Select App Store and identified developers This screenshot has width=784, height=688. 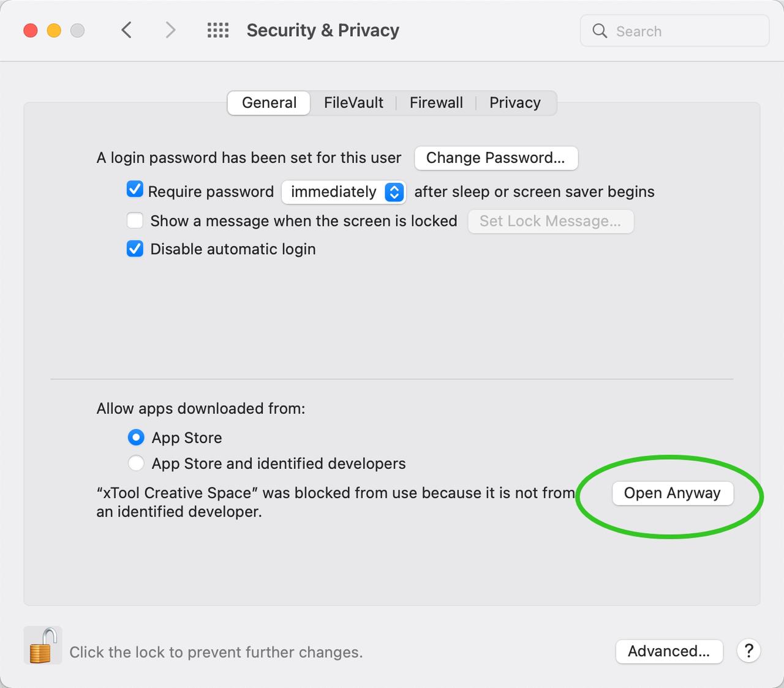pos(136,463)
